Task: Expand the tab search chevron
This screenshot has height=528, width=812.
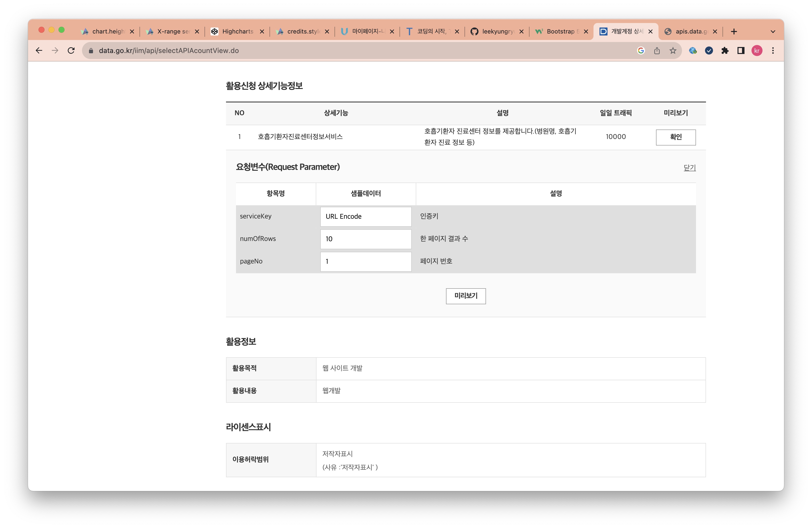Action: tap(773, 31)
